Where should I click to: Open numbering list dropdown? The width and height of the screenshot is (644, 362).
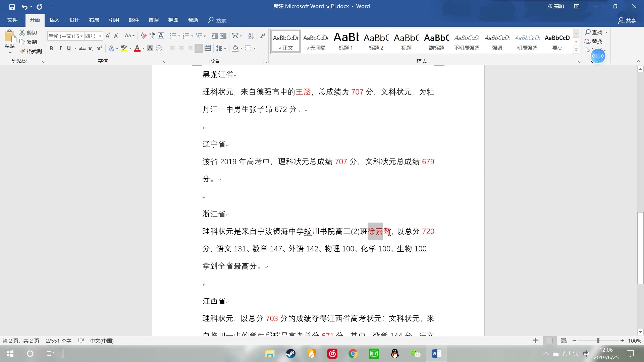point(192,36)
